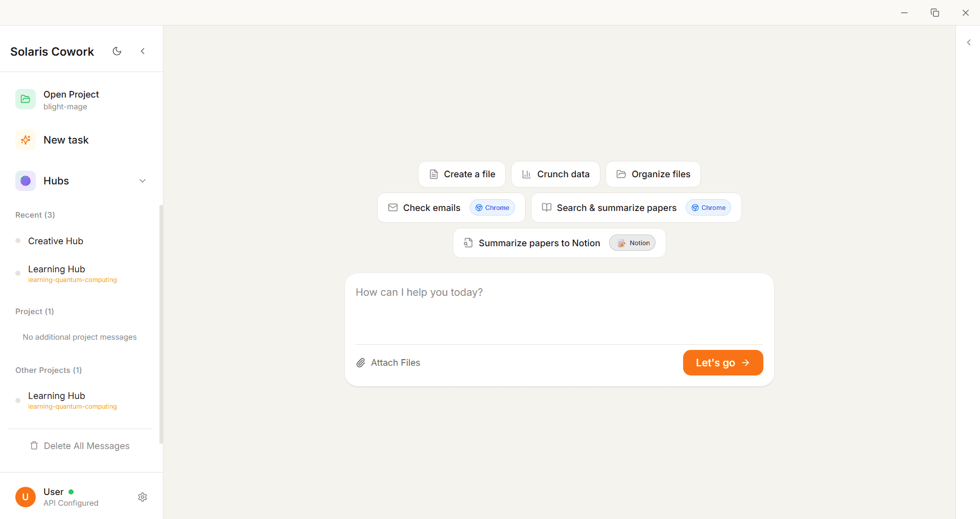
Task: Expand the right panel with the chevron
Action: pyautogui.click(x=969, y=42)
